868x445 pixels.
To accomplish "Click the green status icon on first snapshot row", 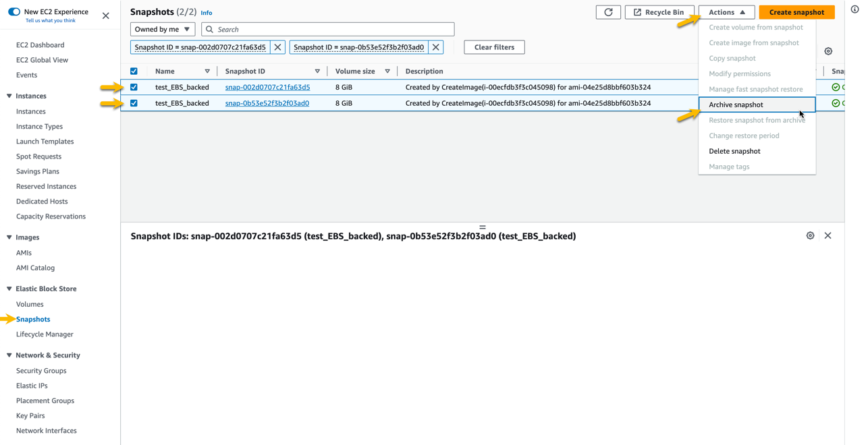I will pyautogui.click(x=836, y=87).
